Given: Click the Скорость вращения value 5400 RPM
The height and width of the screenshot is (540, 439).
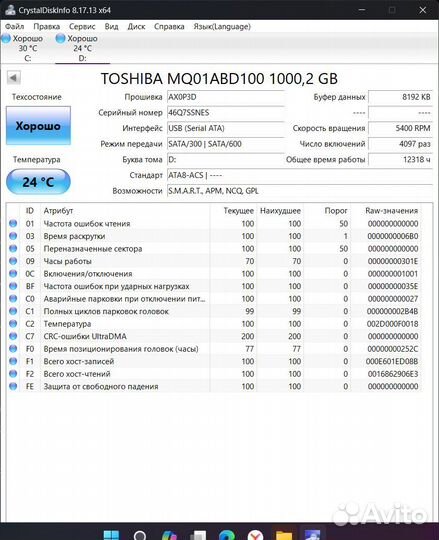Looking at the screenshot, I should pyautogui.click(x=400, y=128).
